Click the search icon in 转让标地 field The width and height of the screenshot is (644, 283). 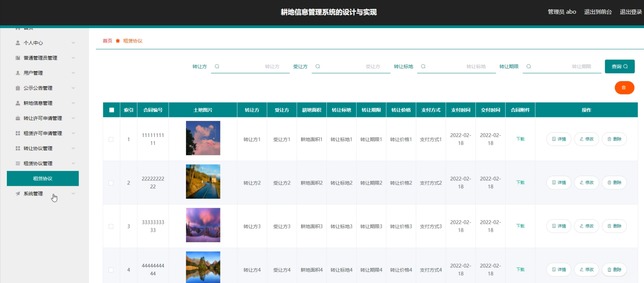[x=423, y=66]
